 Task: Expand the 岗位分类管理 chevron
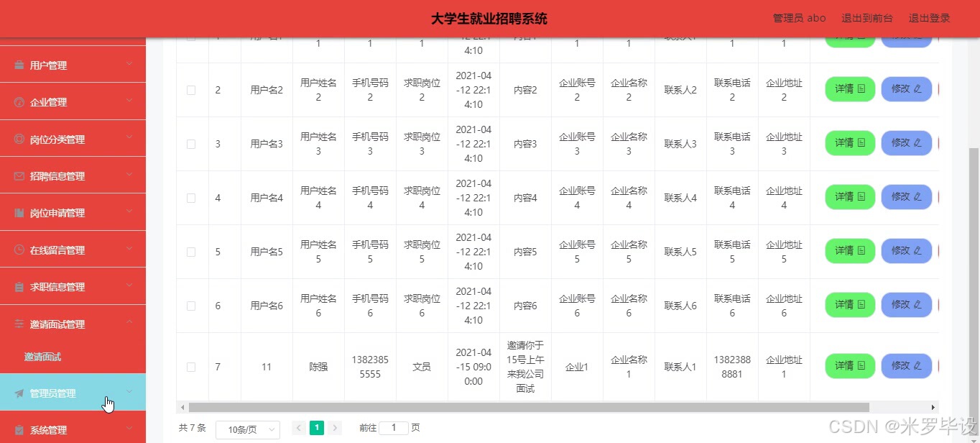tap(129, 138)
